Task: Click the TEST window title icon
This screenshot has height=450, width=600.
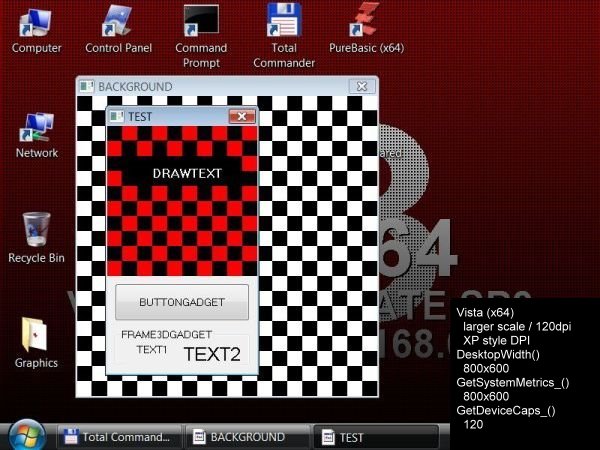Action: [x=117, y=117]
